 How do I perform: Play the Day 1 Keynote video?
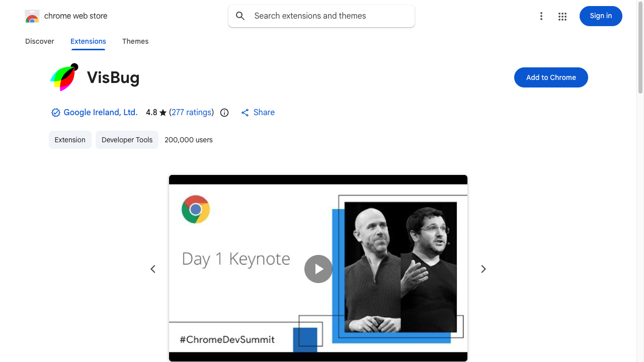point(318,269)
